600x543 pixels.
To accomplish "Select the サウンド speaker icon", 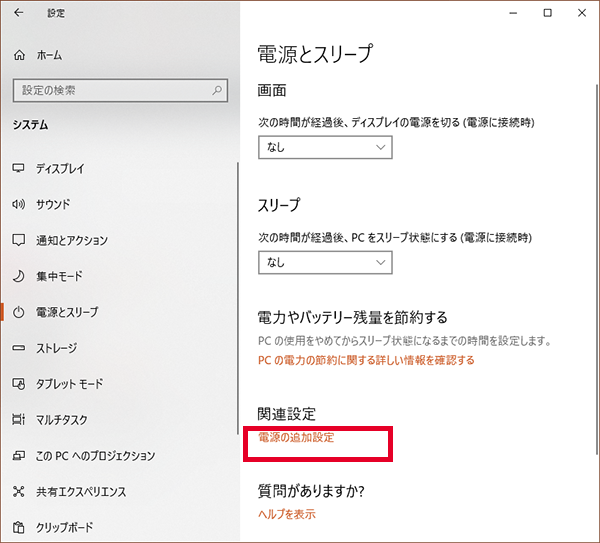I will (18, 204).
